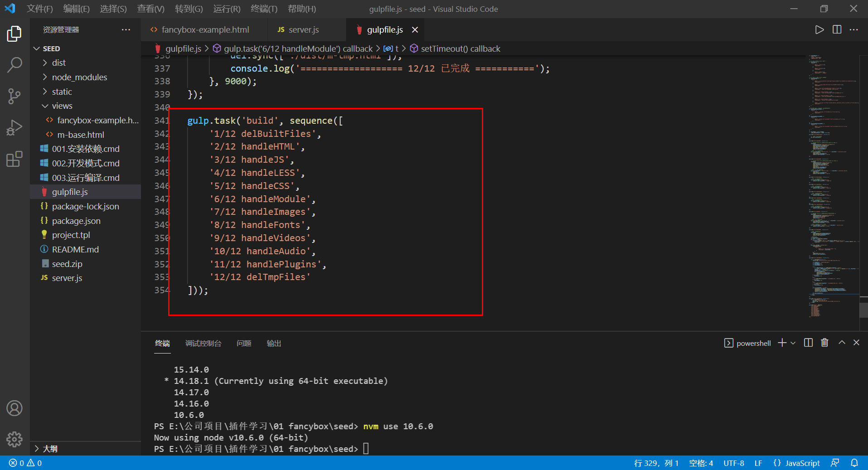Image resolution: width=868 pixels, height=470 pixels.
Task: Open the 编辑(E) menu
Action: coord(77,9)
